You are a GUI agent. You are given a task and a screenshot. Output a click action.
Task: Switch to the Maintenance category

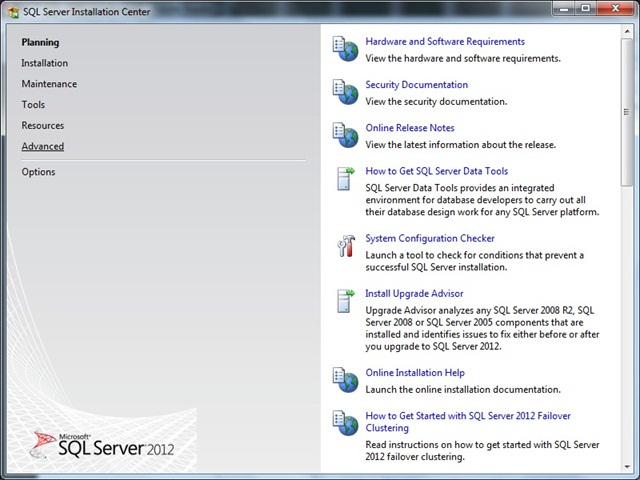pos(49,84)
